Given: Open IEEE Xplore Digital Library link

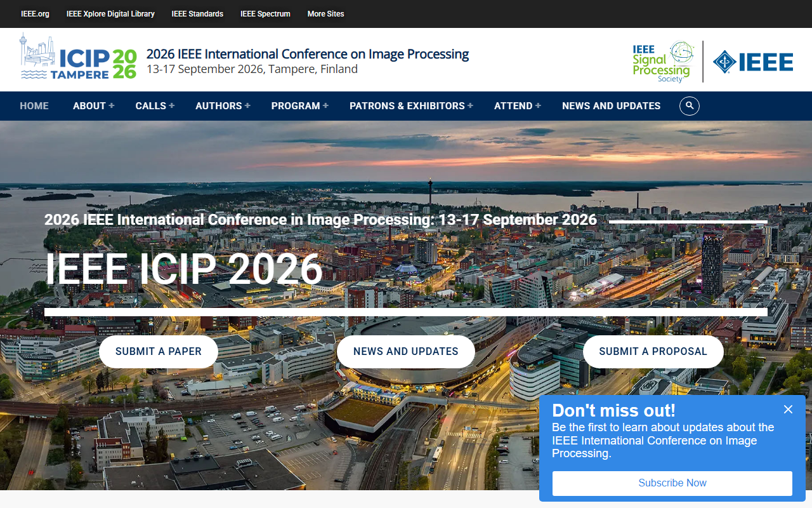Looking at the screenshot, I should 110,14.
